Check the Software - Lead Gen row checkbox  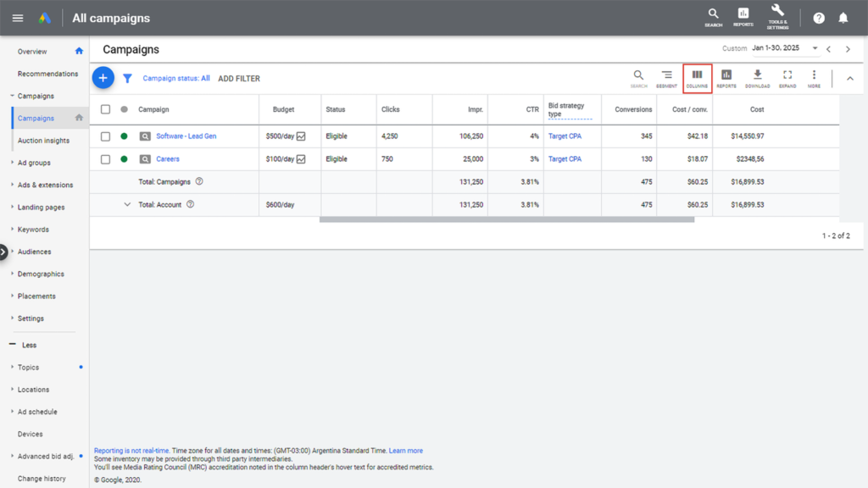(105, 136)
